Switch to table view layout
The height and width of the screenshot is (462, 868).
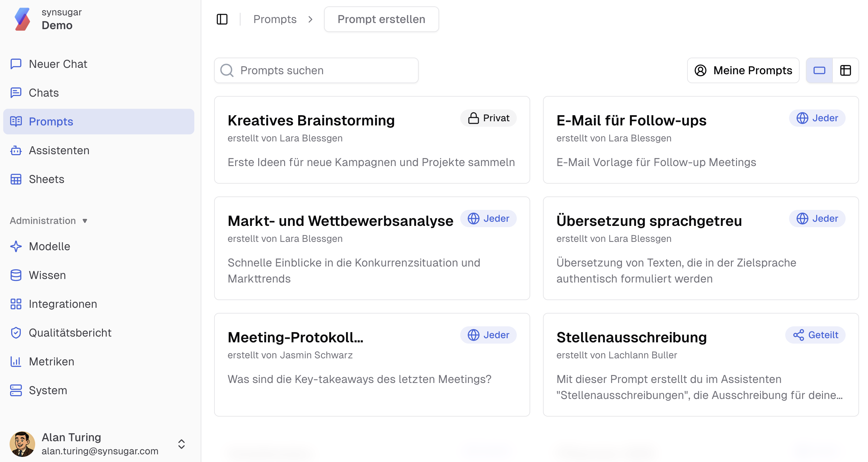(845, 70)
